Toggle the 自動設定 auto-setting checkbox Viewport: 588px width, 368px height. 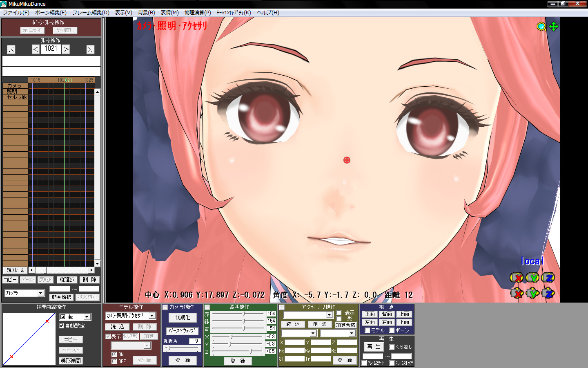(x=62, y=326)
